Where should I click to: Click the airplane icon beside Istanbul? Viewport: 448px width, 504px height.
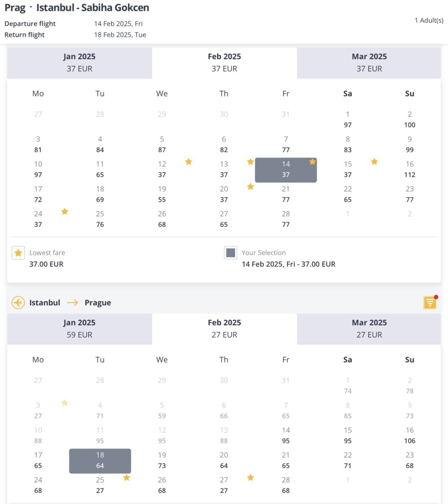pos(18,303)
